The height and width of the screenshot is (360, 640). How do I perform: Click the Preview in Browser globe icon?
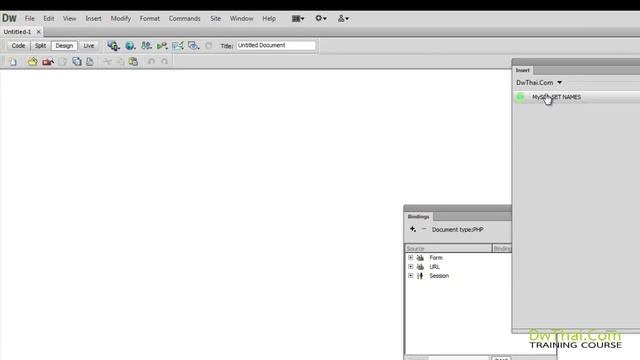(130, 46)
